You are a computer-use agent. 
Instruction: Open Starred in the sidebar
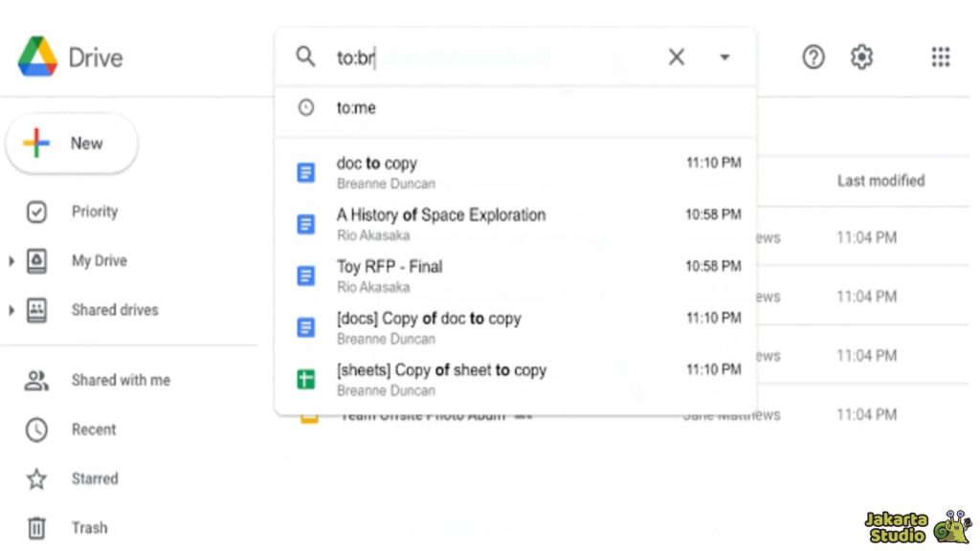click(95, 478)
